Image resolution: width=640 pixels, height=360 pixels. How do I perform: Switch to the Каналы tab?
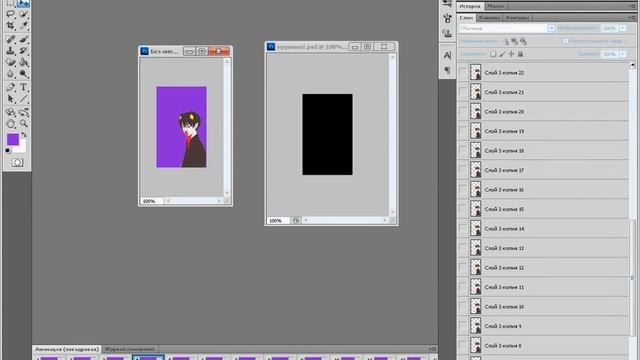(489, 18)
